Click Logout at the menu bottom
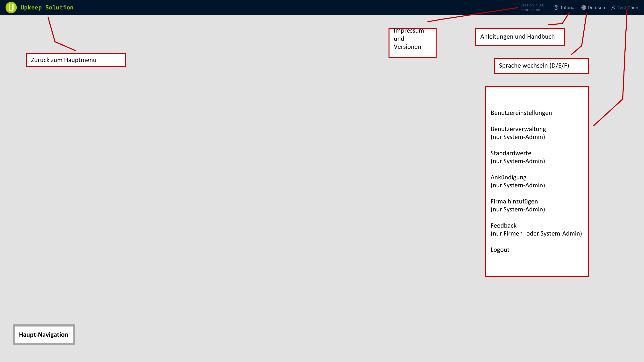The width and height of the screenshot is (644, 362). point(500,249)
